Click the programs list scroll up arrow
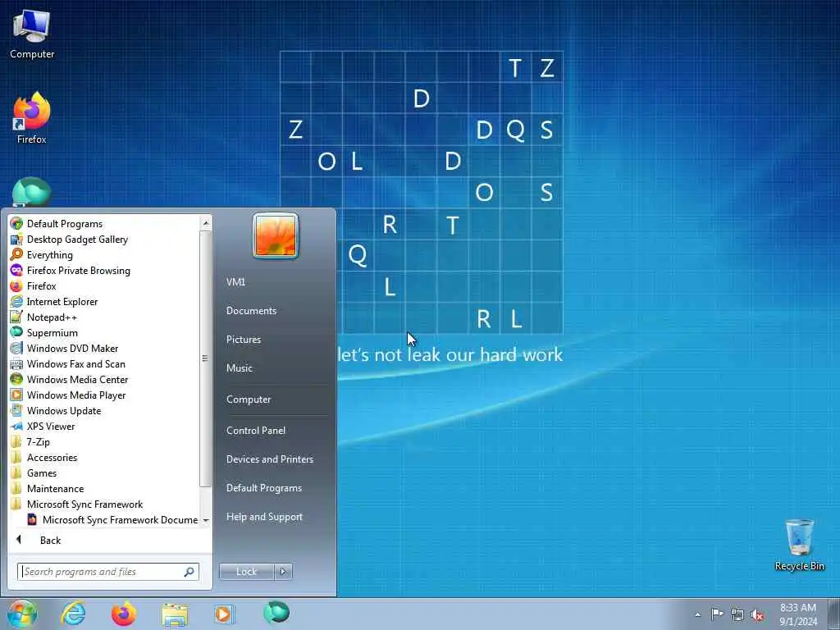This screenshot has width=840, height=630. coord(206,222)
